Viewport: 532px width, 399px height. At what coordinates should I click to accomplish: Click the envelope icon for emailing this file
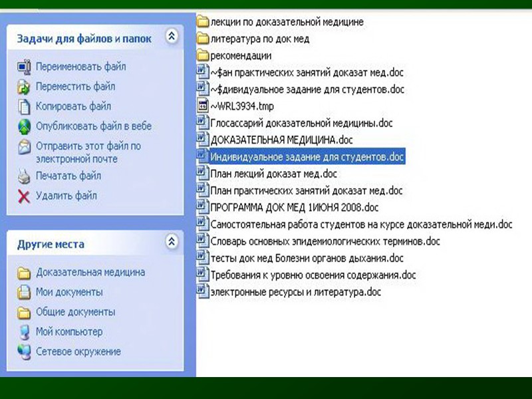click(x=24, y=146)
